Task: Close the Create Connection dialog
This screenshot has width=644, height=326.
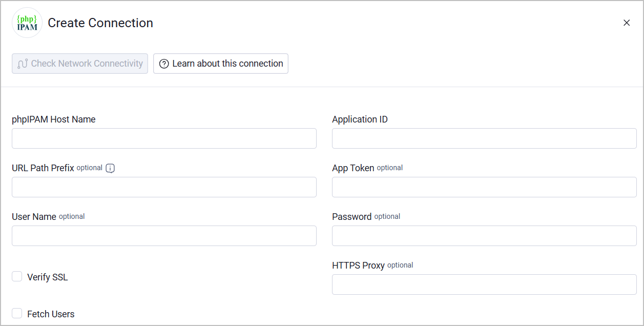Action: [x=627, y=23]
